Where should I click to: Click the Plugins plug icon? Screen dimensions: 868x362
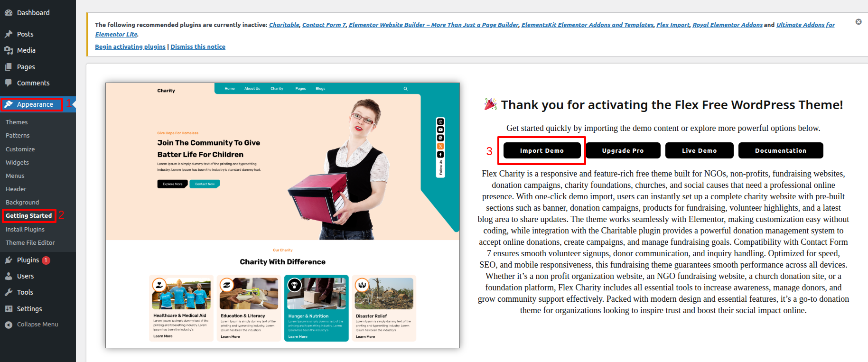coord(9,260)
